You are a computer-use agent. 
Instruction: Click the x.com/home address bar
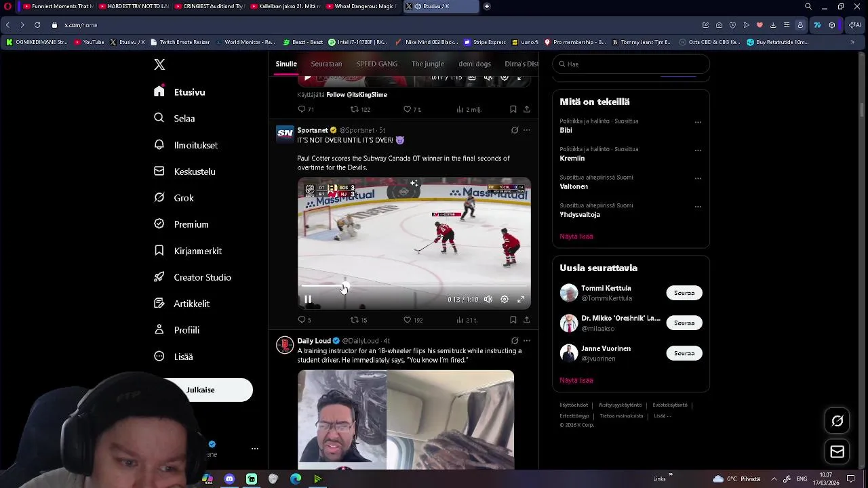(81, 25)
